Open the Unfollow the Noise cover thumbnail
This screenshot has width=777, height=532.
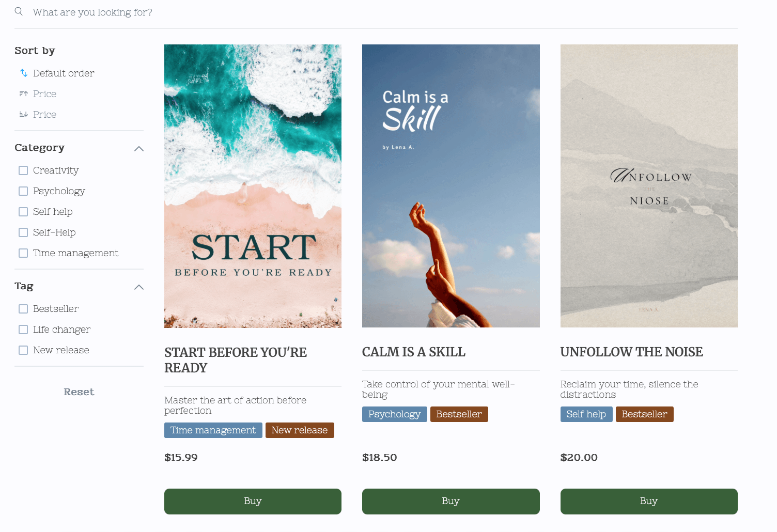point(649,186)
